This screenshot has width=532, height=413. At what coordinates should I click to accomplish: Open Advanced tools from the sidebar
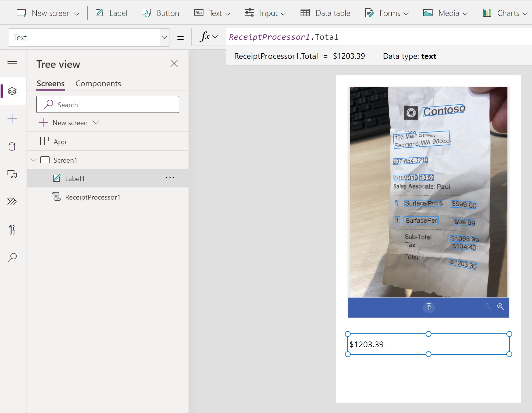coord(12,229)
